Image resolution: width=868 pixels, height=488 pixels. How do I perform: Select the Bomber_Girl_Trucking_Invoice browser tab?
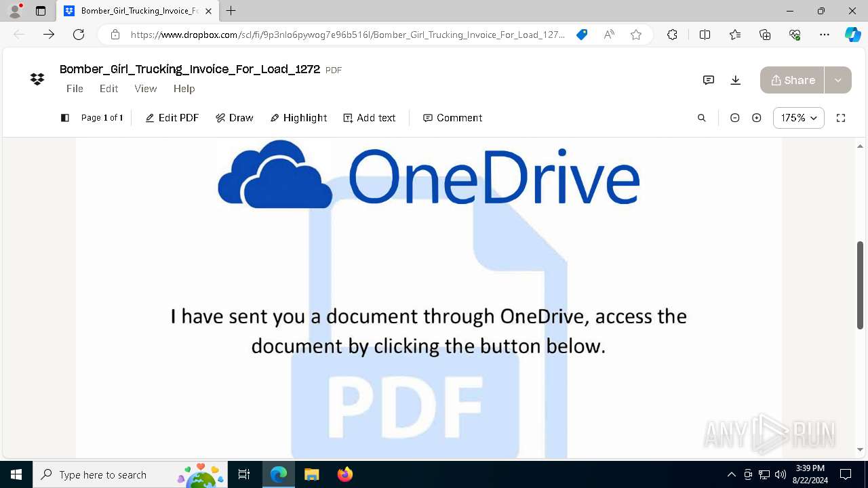(137, 11)
